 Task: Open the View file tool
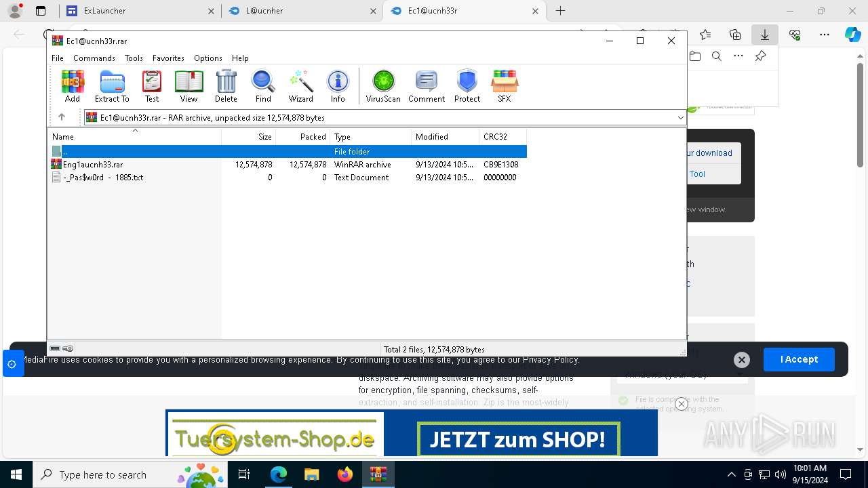(189, 86)
